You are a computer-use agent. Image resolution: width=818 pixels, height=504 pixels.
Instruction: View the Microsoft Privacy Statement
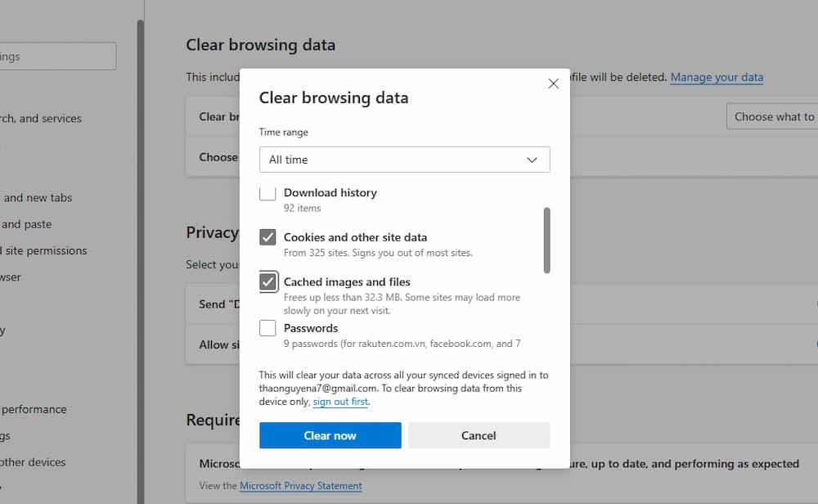301,485
